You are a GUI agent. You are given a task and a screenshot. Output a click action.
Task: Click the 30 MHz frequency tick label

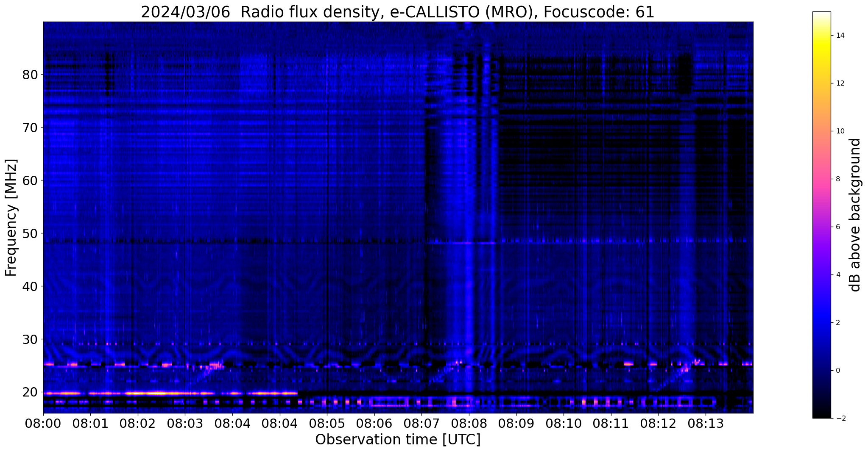(x=30, y=339)
